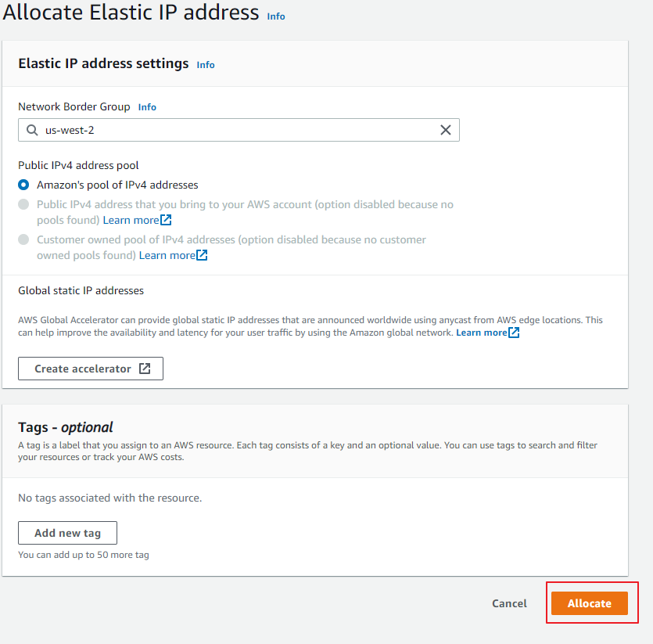Open Learn more link for BYOIP address pools
653x644 pixels.
(131, 220)
